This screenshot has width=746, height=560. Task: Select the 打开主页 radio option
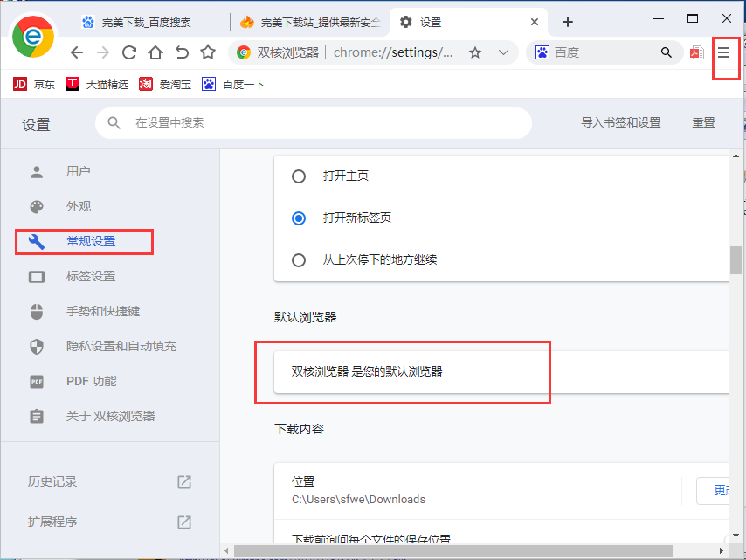pos(298,176)
